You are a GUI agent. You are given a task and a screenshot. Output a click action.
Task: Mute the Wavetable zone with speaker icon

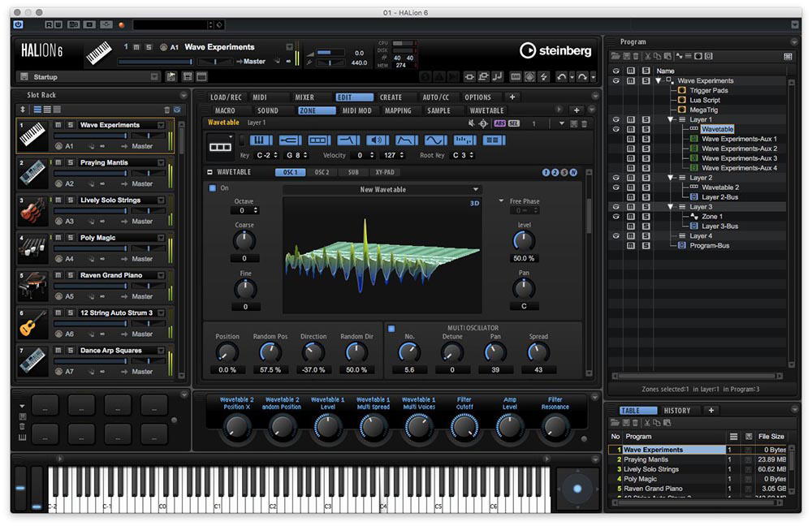pos(471,123)
